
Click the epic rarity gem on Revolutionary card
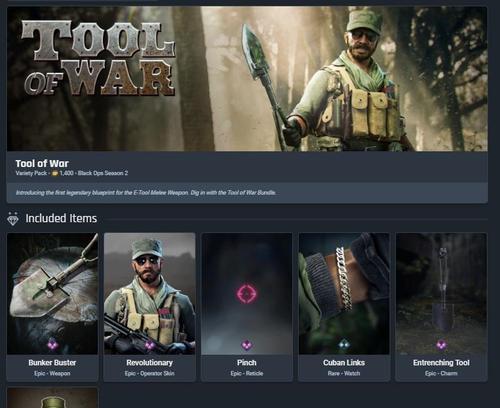(150, 344)
